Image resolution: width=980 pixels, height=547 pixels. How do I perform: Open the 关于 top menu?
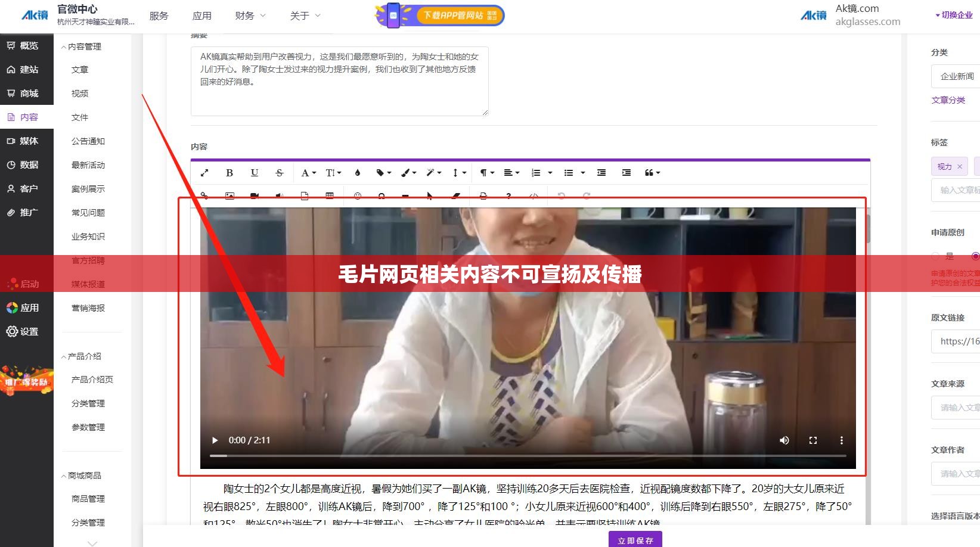click(305, 15)
